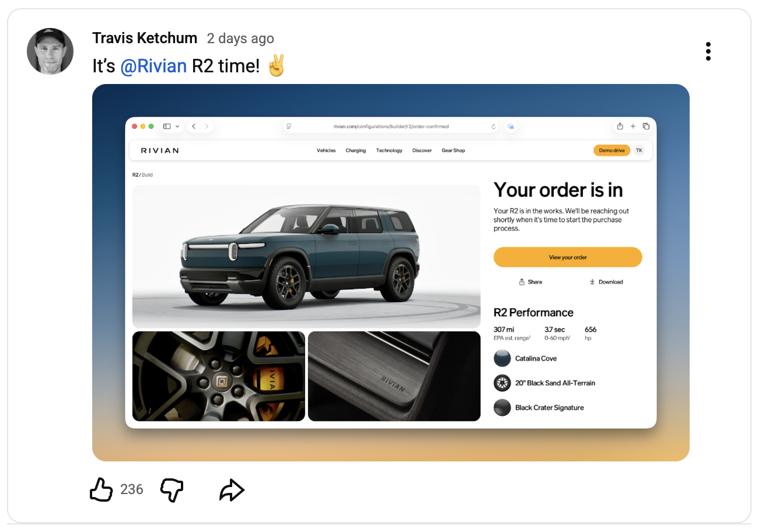Click the @Rivian mention link
Screen dimensions: 762x532
click(153, 66)
